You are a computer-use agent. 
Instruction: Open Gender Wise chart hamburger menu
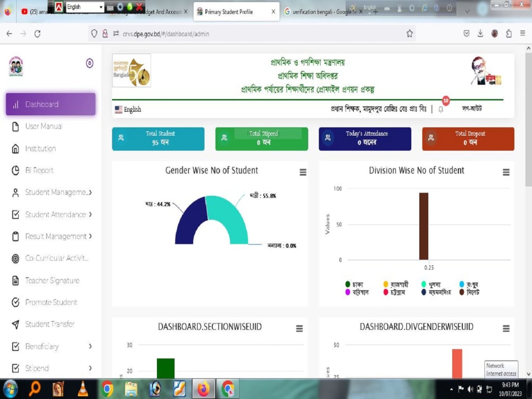tap(303, 172)
